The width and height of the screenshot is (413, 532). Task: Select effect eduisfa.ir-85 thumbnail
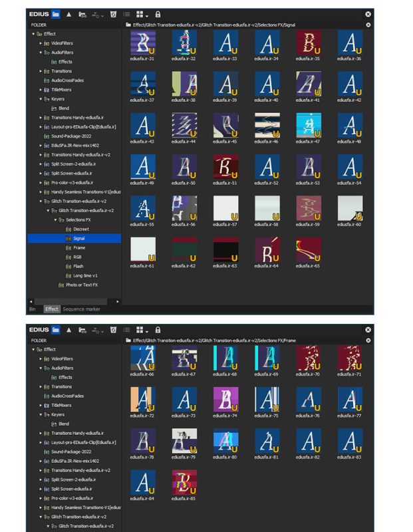click(x=184, y=483)
